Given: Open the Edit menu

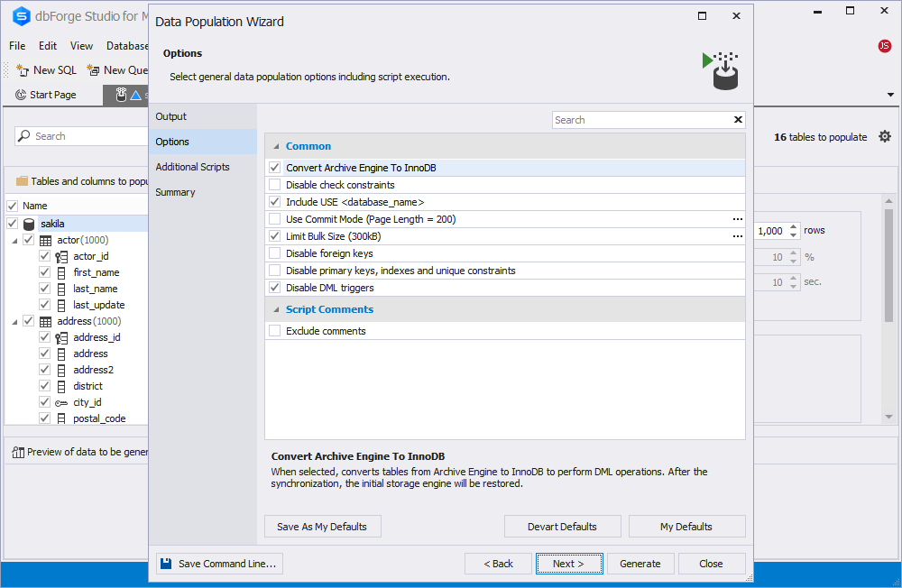Looking at the screenshot, I should [x=48, y=46].
